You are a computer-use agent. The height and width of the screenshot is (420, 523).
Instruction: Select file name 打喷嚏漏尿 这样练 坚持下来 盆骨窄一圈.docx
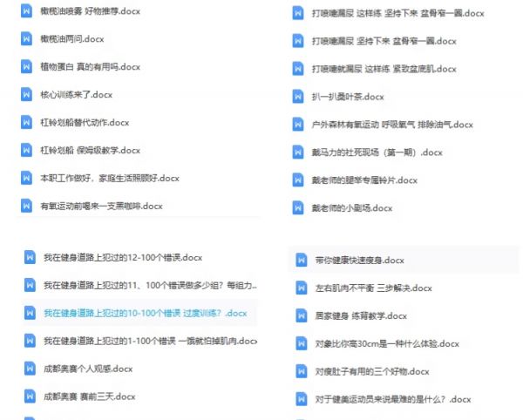point(397,13)
